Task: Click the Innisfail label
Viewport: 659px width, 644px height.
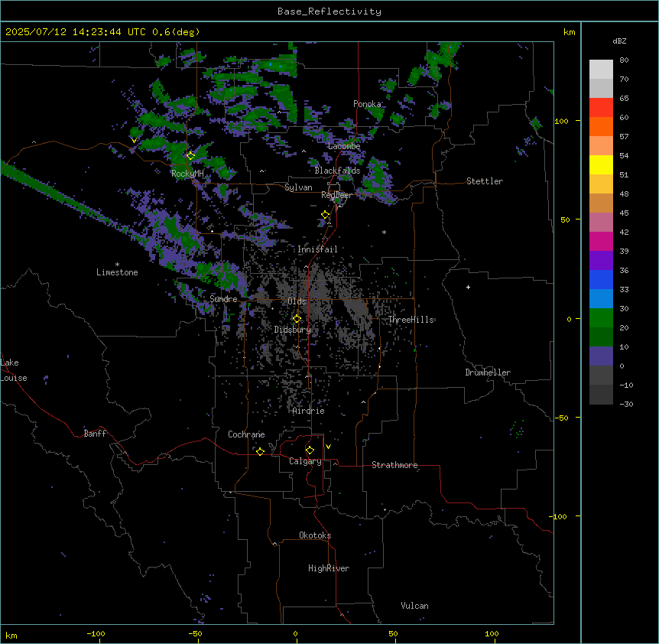Action: tap(317, 249)
